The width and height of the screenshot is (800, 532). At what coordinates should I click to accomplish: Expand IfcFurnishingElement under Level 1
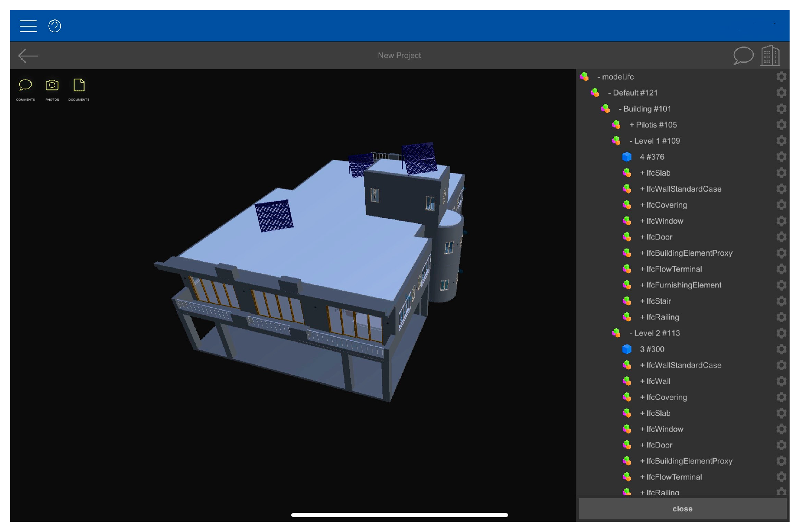pos(642,285)
